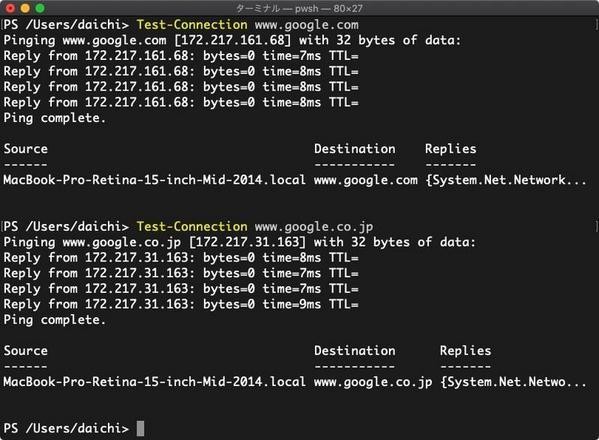The height and width of the screenshot is (440, 599).
Task: Click the second Replies column header
Action: click(465, 351)
